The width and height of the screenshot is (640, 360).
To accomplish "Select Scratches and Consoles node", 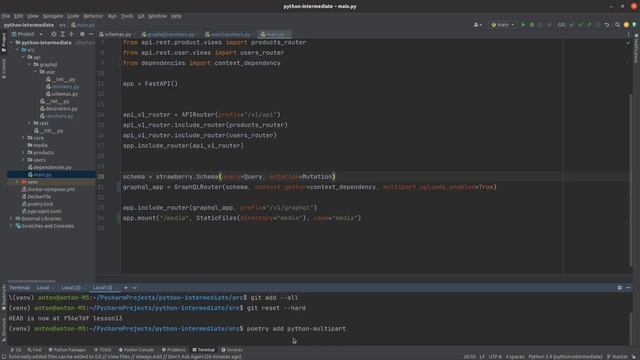I will (44, 226).
